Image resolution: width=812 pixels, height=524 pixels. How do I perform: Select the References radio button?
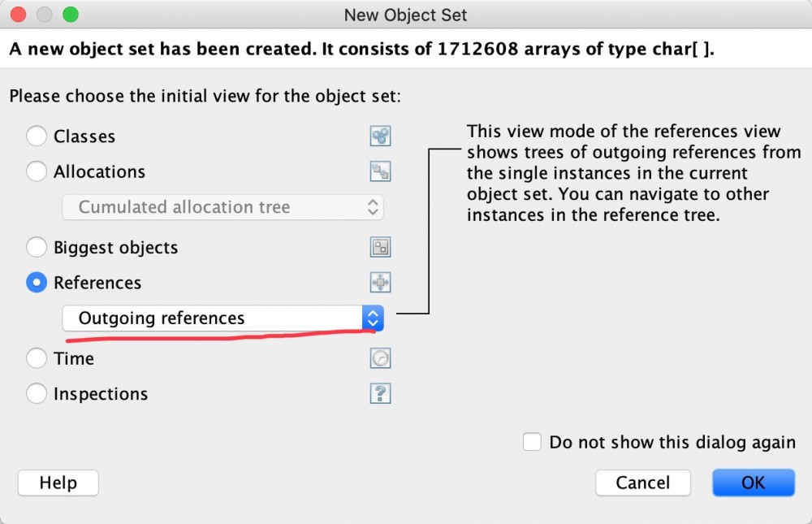click(37, 283)
